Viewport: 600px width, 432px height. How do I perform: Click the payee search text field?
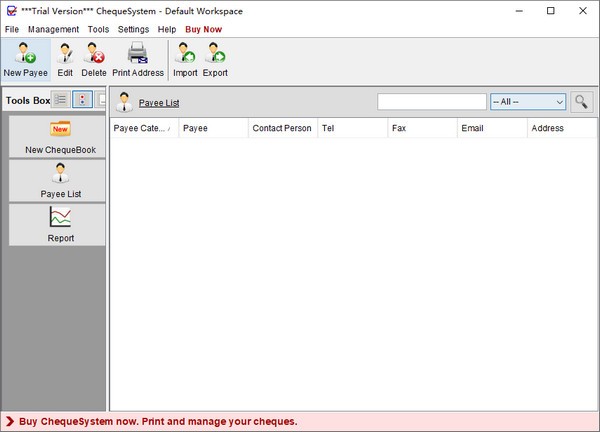tap(432, 102)
